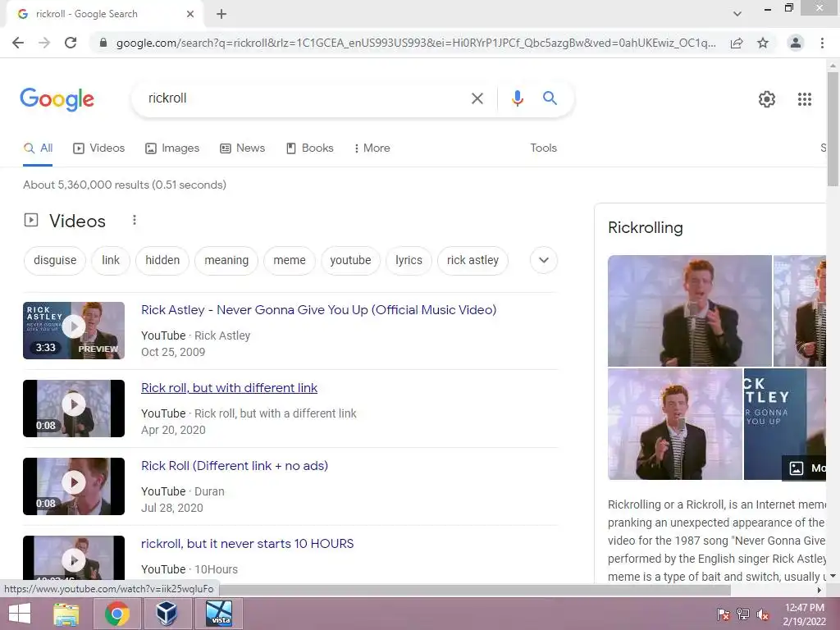Image resolution: width=840 pixels, height=630 pixels.
Task: Play the Duran video thumbnail
Action: tap(74, 486)
